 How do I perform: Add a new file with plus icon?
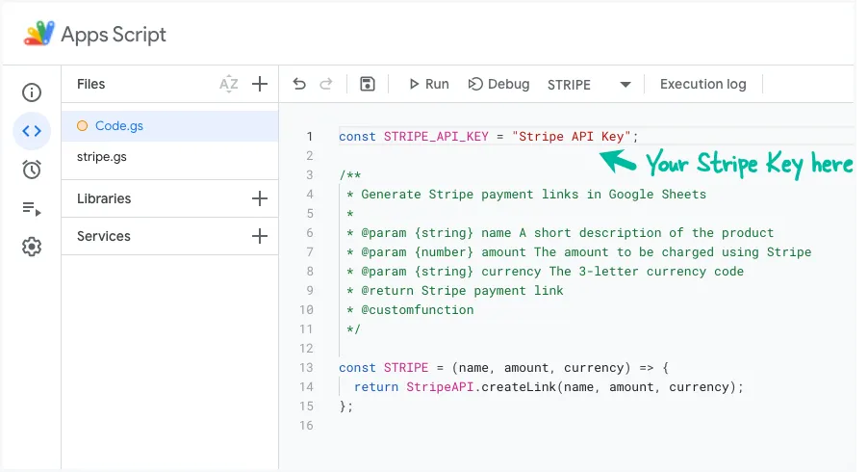[260, 84]
